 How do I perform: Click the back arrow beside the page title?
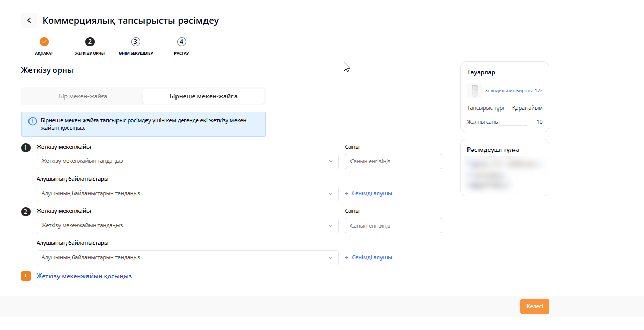click(x=29, y=20)
